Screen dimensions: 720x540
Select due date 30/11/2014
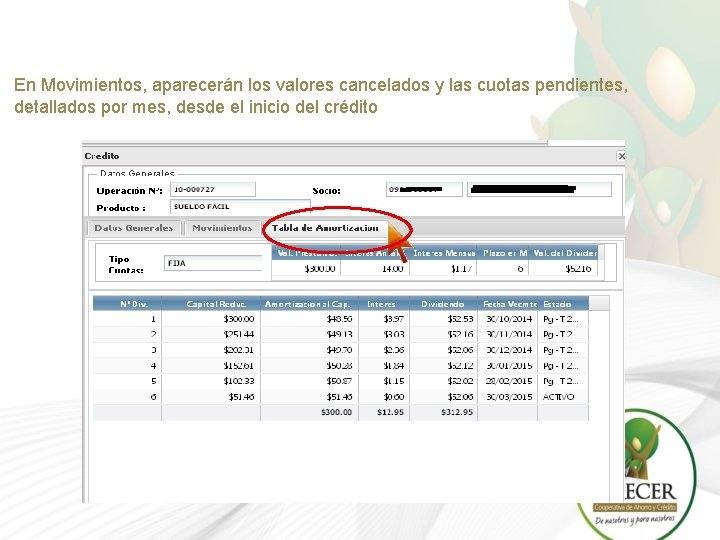pos(508,334)
